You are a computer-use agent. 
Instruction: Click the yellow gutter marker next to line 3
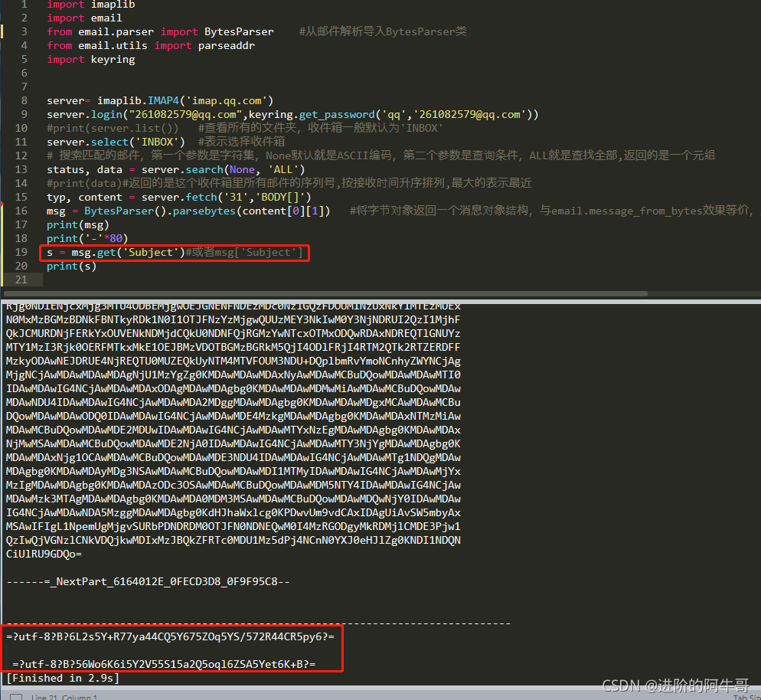[x=3, y=31]
